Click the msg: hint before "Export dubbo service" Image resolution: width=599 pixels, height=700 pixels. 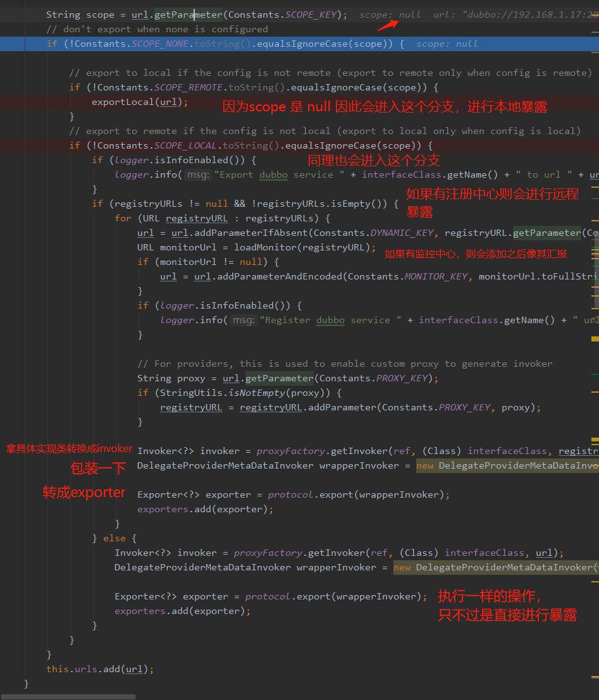pyautogui.click(x=199, y=175)
